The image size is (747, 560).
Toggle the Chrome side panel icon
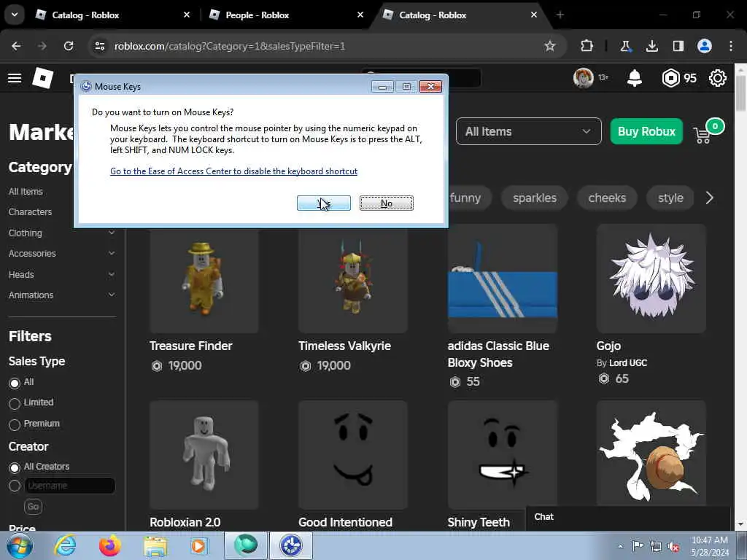click(678, 46)
